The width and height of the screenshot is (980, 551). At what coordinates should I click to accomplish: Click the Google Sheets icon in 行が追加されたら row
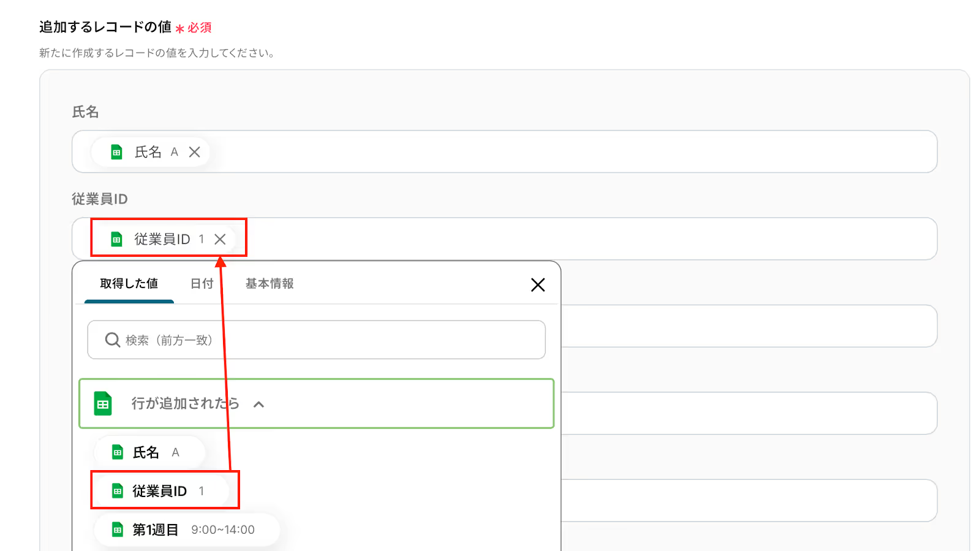(x=103, y=403)
